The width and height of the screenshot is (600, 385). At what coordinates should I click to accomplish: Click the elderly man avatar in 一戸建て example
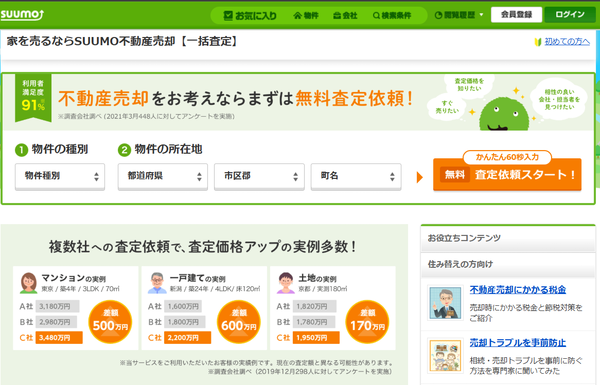coord(157,283)
